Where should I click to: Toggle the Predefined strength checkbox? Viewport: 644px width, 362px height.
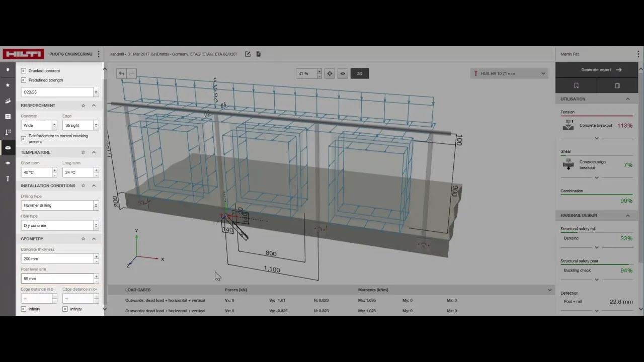24,80
